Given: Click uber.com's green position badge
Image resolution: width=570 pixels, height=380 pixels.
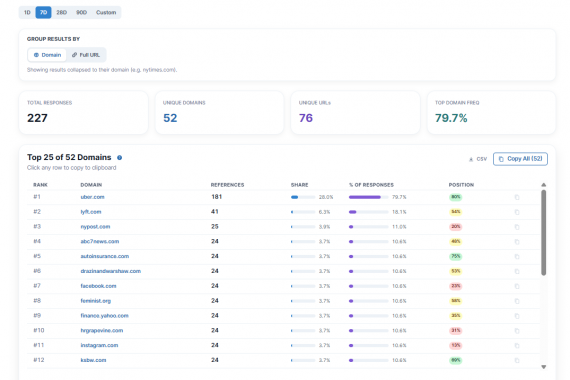Looking at the screenshot, I should point(455,197).
